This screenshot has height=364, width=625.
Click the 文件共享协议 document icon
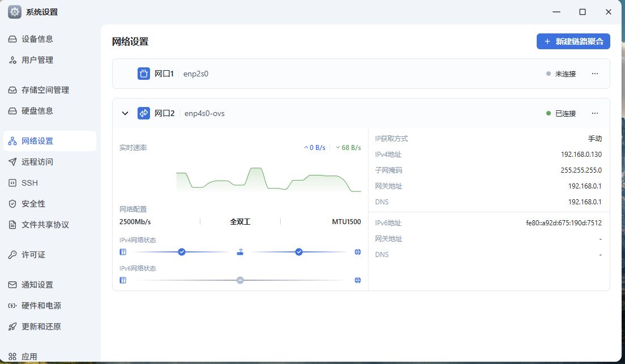(x=12, y=225)
